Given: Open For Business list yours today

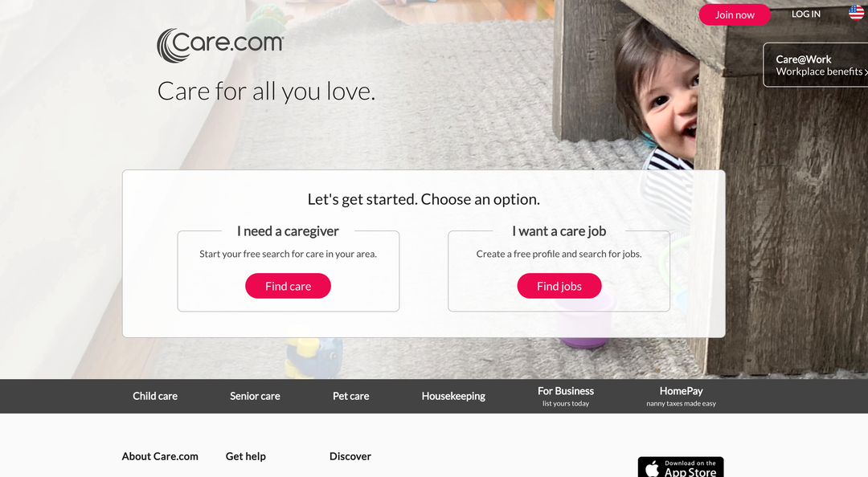Looking at the screenshot, I should click(566, 396).
